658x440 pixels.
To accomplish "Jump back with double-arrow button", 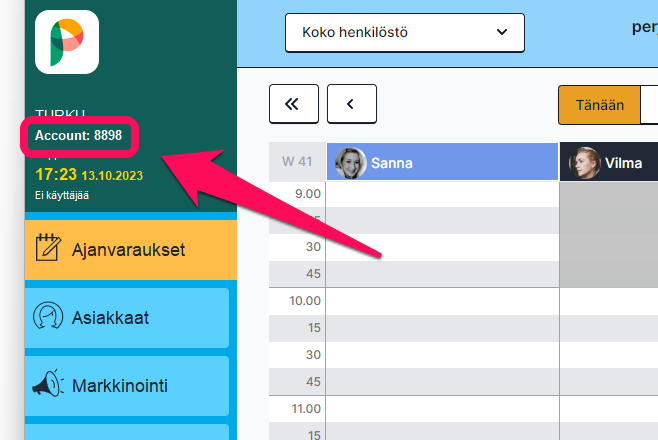I will click(x=294, y=103).
